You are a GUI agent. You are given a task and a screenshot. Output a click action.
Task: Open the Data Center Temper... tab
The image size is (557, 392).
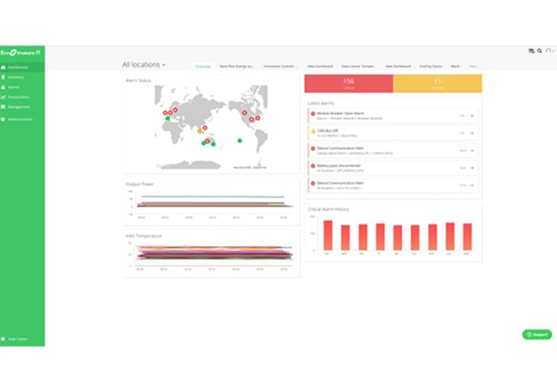point(359,67)
